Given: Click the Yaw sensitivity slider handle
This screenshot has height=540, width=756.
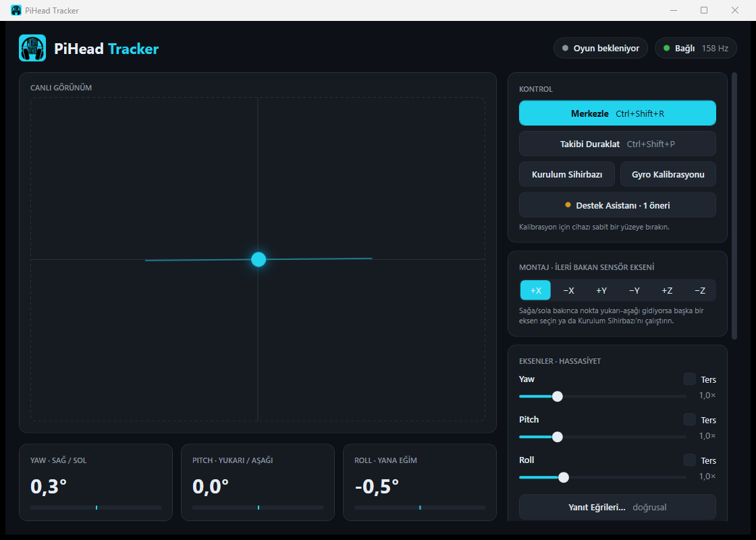Looking at the screenshot, I should (x=558, y=396).
